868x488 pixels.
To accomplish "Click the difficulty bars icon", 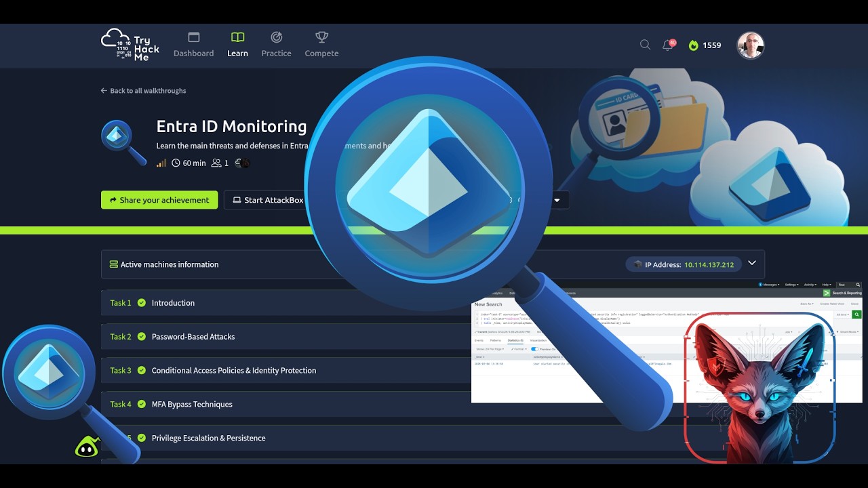I will pos(161,163).
